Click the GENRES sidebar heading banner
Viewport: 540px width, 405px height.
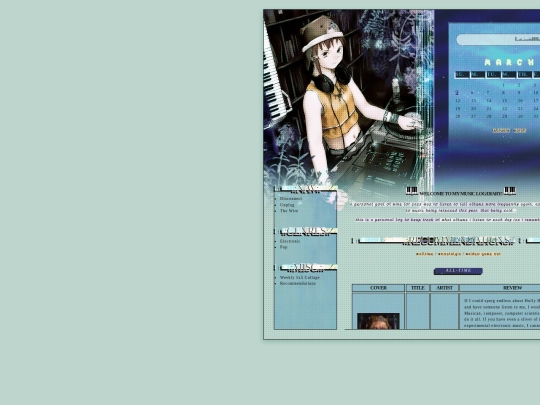[x=305, y=231]
